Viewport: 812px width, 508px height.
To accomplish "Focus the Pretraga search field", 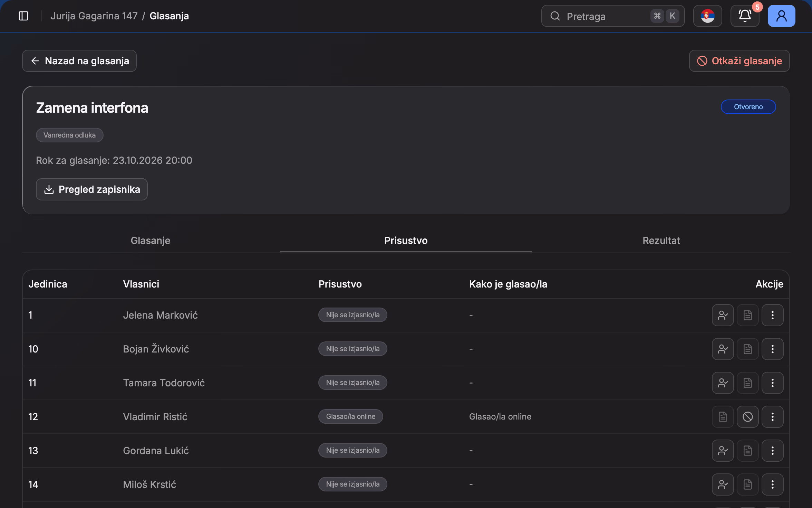I will pyautogui.click(x=613, y=16).
